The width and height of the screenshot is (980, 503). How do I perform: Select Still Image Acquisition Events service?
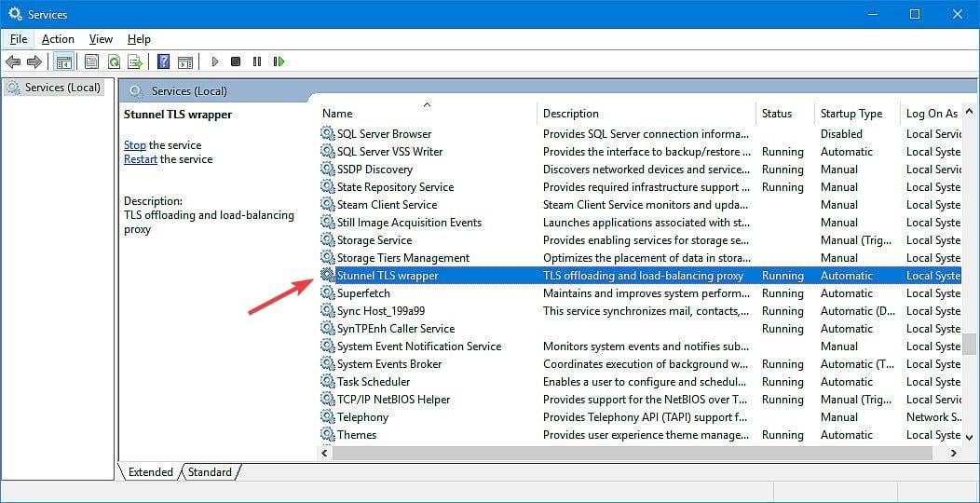point(640,223)
